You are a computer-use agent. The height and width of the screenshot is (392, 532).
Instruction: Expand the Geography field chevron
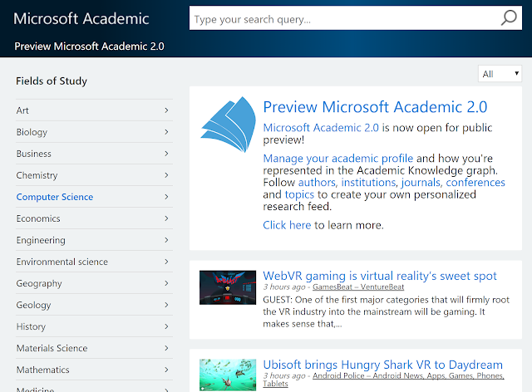[x=166, y=283]
